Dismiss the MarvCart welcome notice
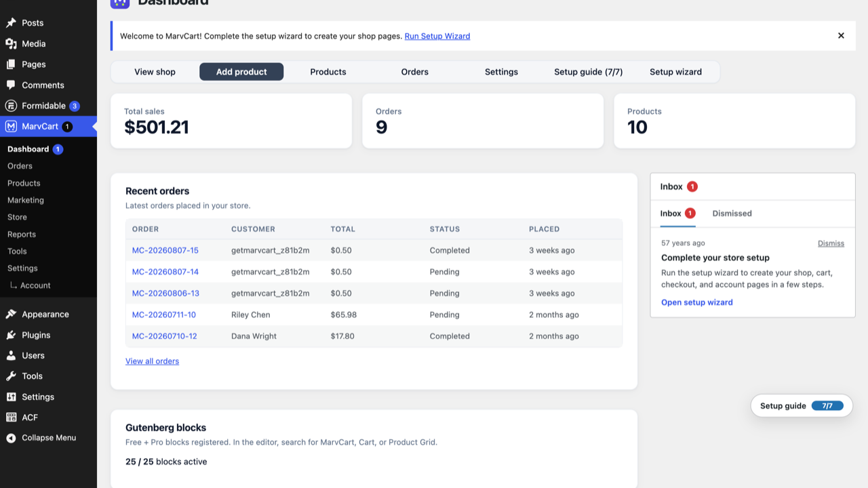 click(x=841, y=36)
